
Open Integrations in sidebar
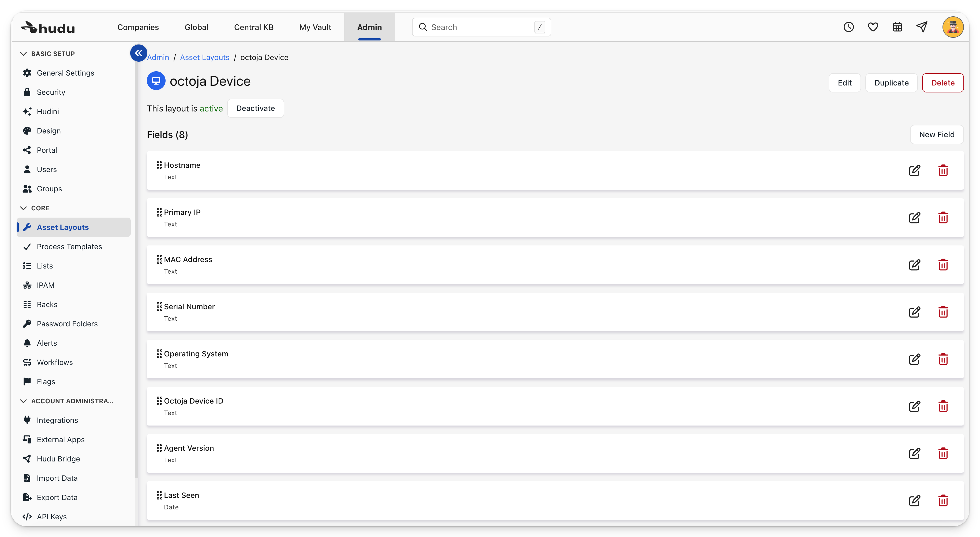(x=74, y=420)
